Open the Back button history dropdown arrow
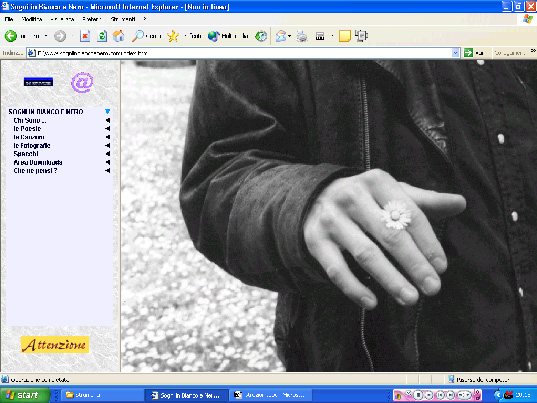537x403 pixels. click(46, 36)
